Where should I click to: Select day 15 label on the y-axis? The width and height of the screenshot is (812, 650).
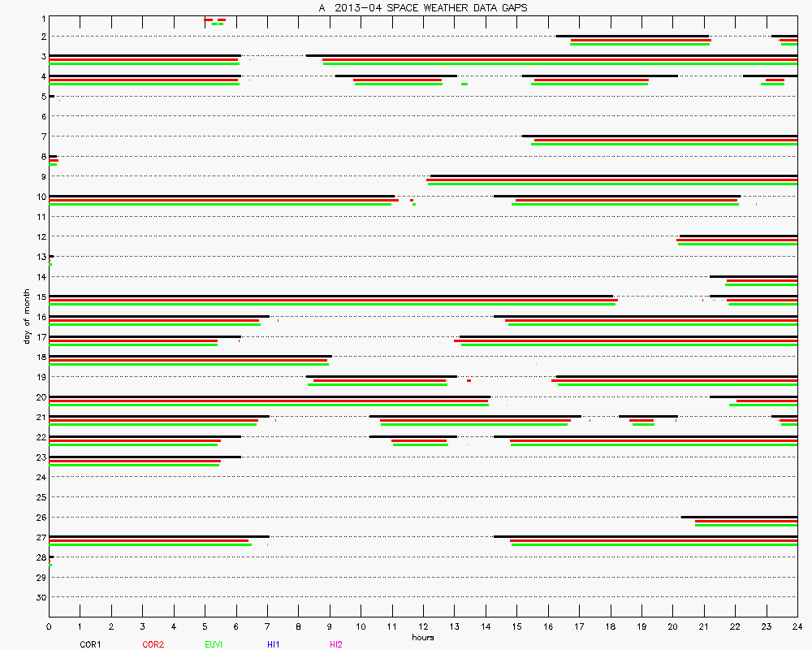41,297
